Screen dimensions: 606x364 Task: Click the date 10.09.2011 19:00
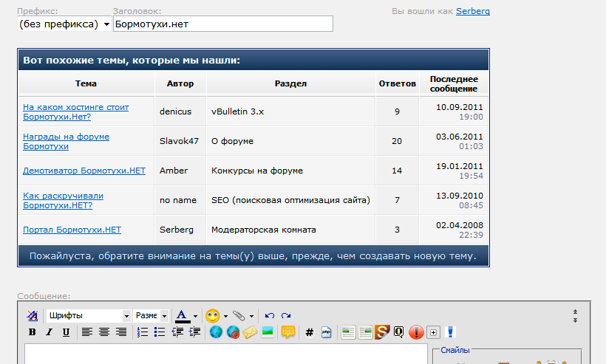tap(460, 112)
